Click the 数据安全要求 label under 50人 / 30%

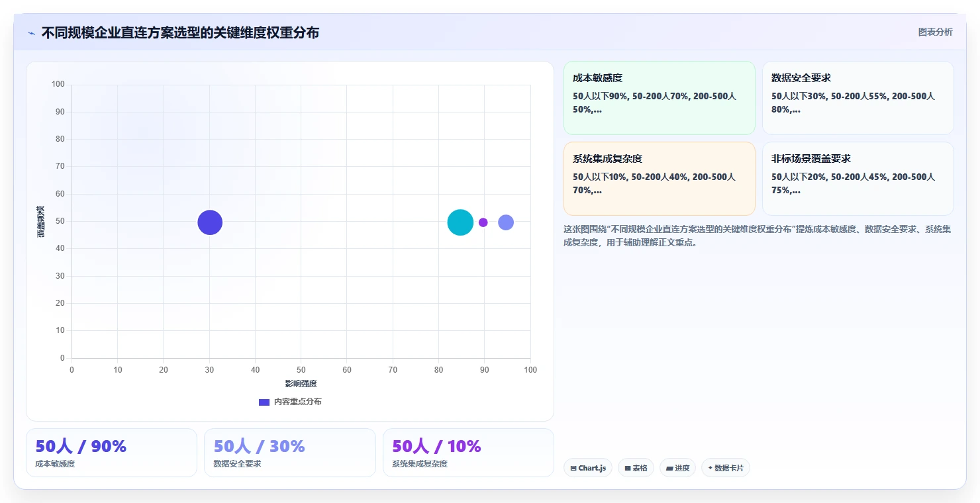pos(237,464)
